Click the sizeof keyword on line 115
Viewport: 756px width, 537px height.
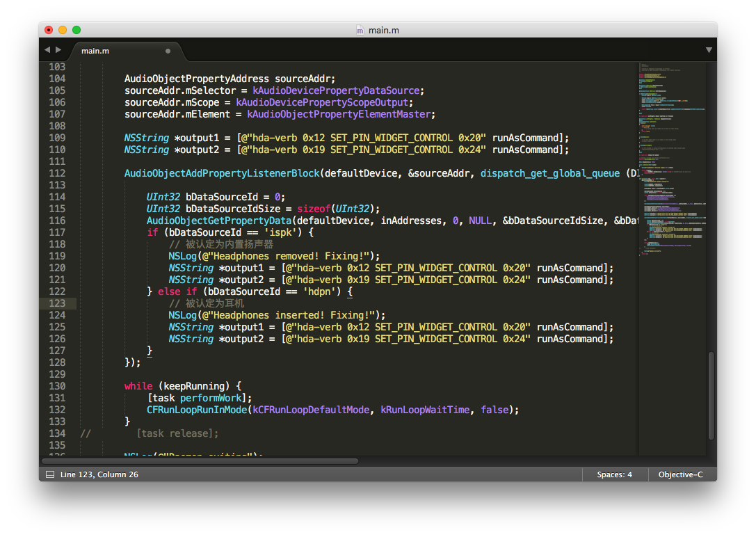point(314,209)
